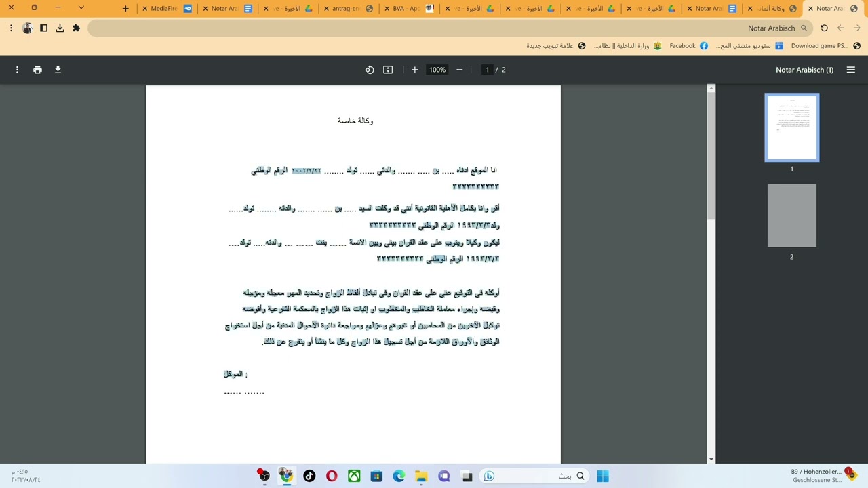Open وزارة الداخلية bookmark
Image resolution: width=868 pixels, height=488 pixels.
click(x=627, y=46)
